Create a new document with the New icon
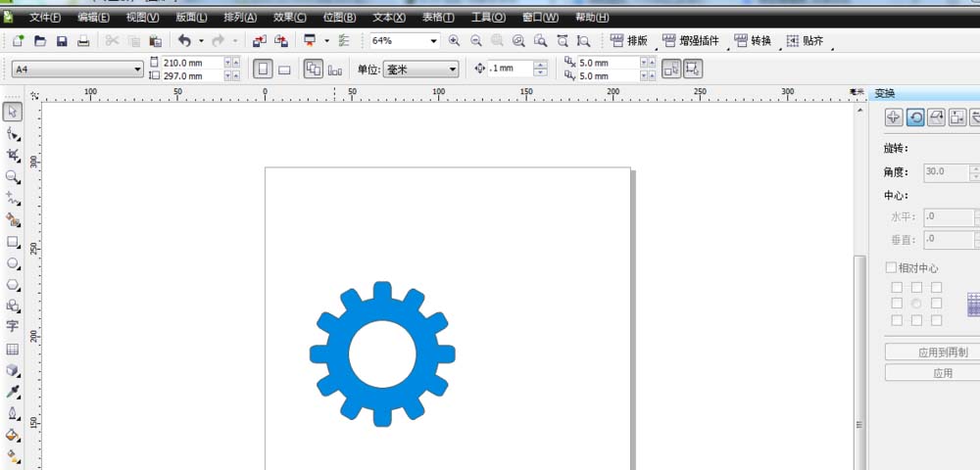Image resolution: width=980 pixels, height=470 pixels. coord(19,41)
